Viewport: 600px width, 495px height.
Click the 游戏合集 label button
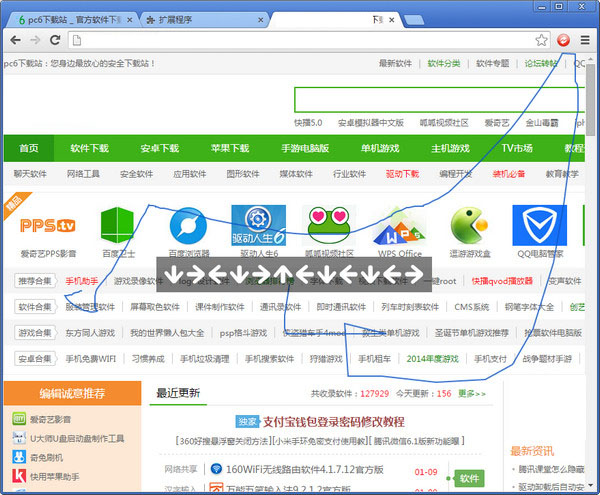[35, 333]
